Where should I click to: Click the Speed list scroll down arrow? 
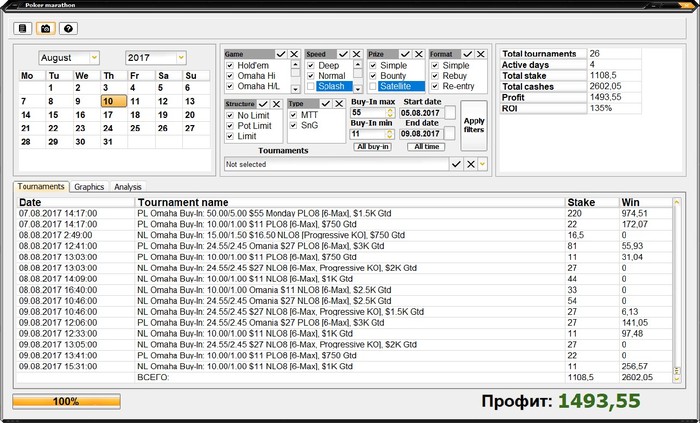click(x=358, y=89)
